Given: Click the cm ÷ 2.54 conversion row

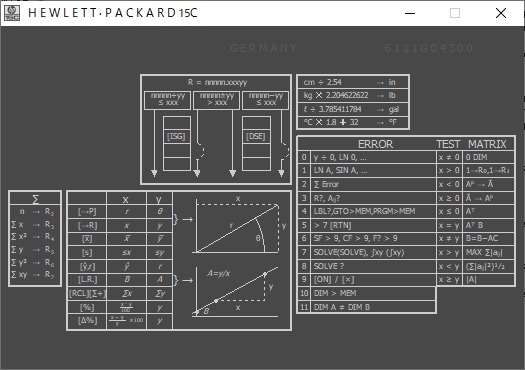Looking at the screenshot, I should [353, 82].
